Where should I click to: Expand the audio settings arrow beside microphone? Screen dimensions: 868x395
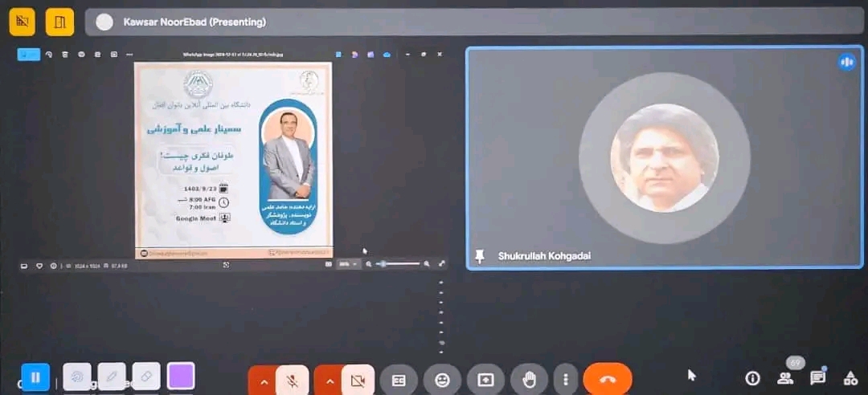[x=263, y=380]
